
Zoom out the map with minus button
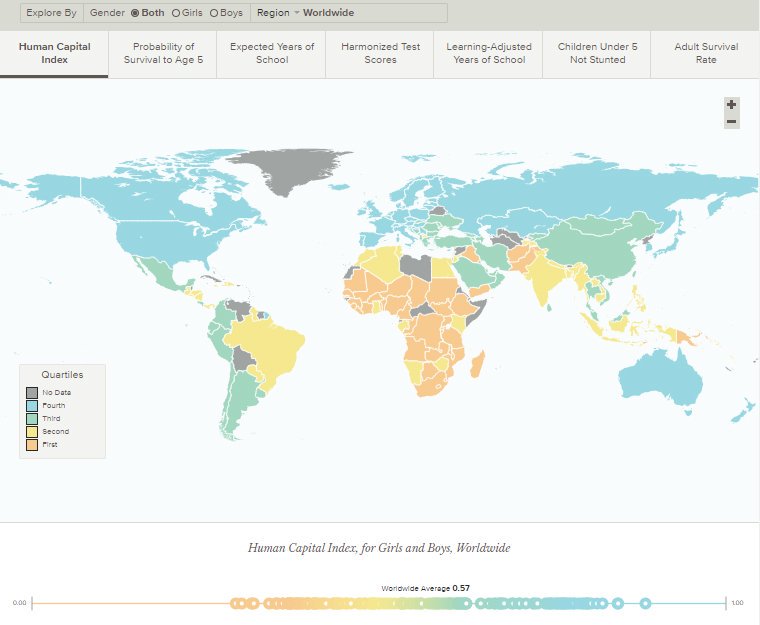point(731,121)
